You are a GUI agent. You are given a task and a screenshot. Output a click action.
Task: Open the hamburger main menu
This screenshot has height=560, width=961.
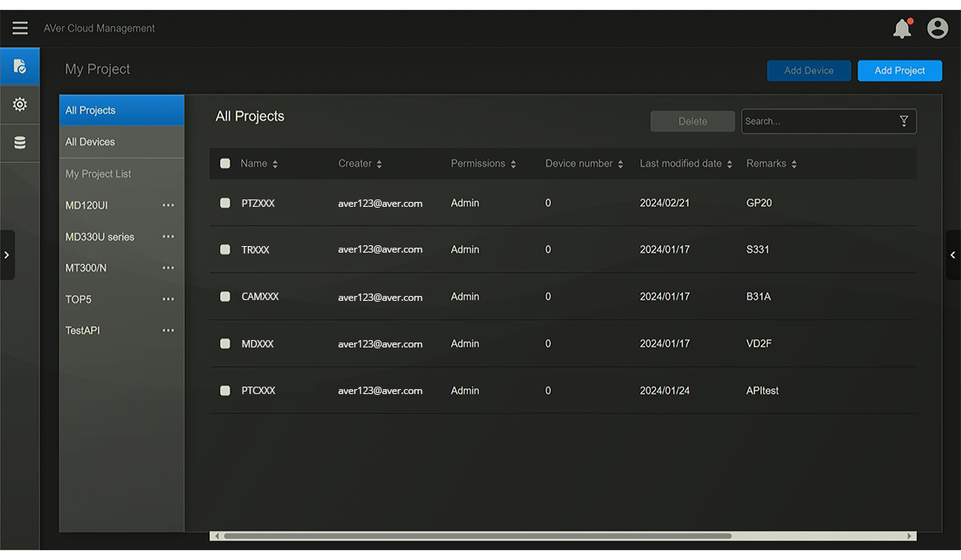(20, 28)
